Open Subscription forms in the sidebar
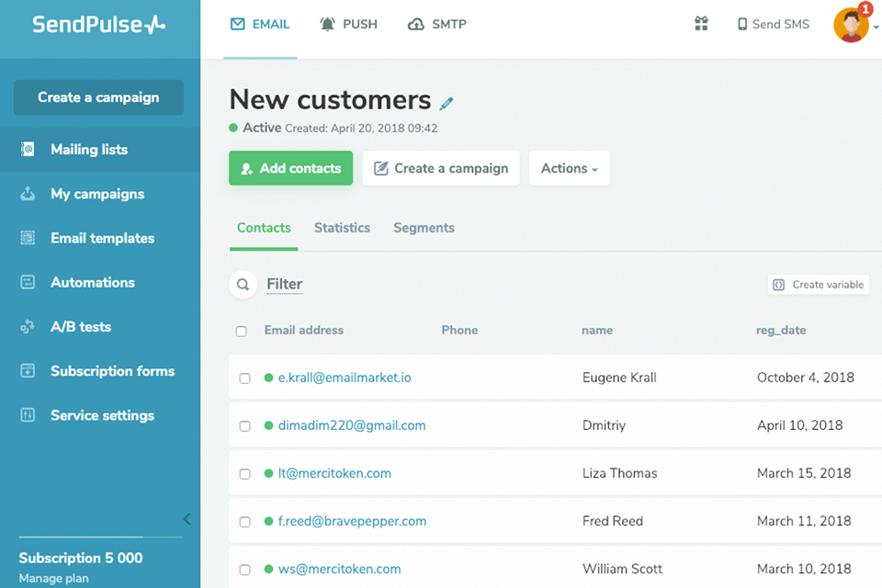The width and height of the screenshot is (882, 588). tap(100, 371)
